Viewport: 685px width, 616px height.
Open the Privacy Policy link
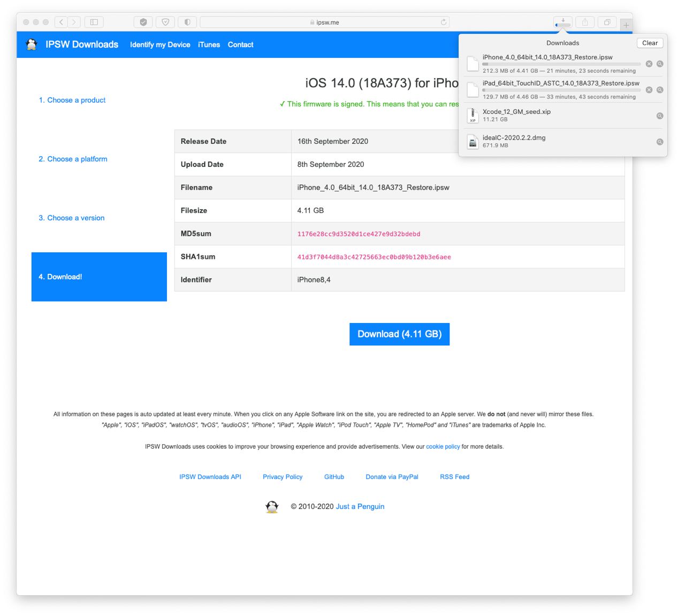coord(283,477)
